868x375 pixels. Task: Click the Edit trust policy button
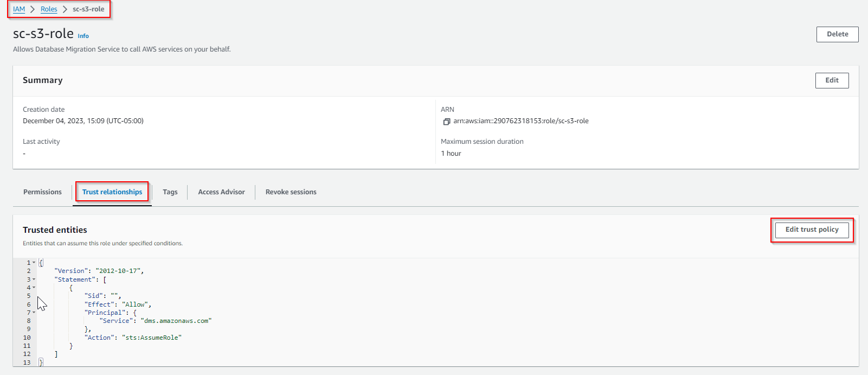pos(812,230)
